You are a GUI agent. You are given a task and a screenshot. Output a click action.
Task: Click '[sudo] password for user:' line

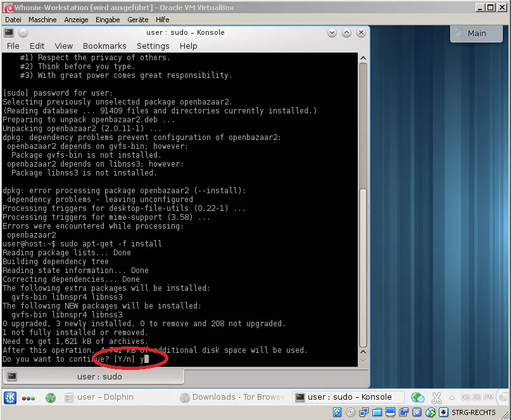coord(58,93)
